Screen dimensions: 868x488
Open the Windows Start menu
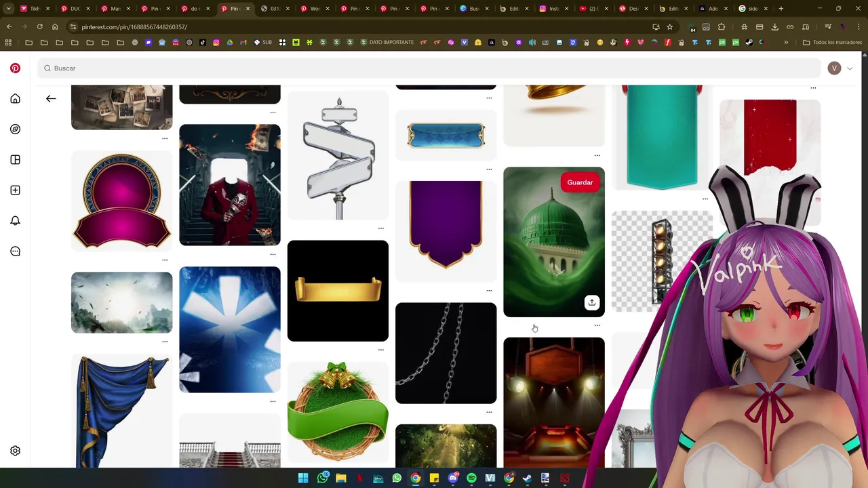coord(303,478)
